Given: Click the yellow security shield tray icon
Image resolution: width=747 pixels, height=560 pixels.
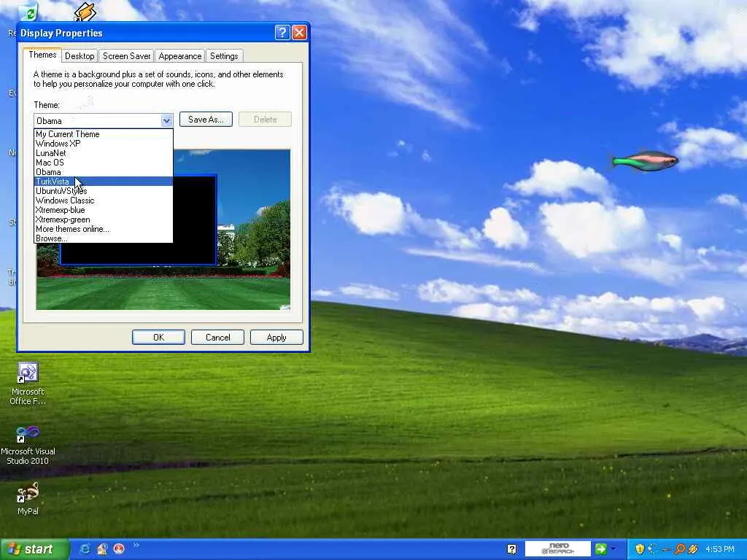Looking at the screenshot, I should point(640,549).
